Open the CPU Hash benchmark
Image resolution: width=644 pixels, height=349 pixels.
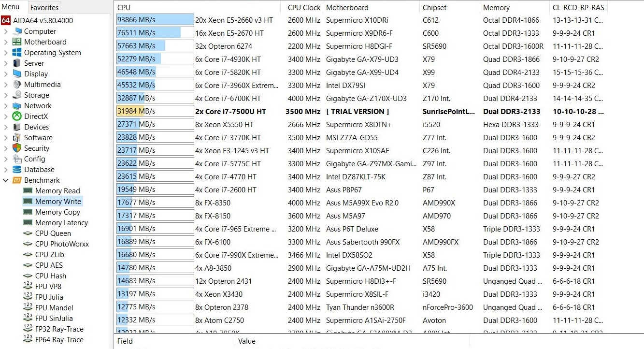tap(51, 276)
